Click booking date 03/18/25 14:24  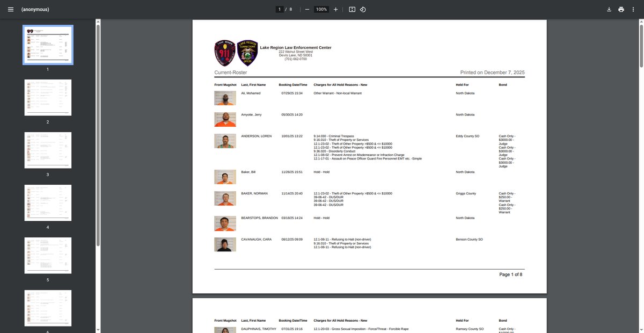pos(292,218)
